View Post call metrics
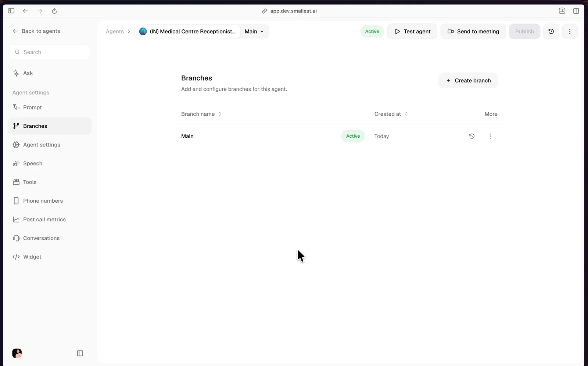This screenshot has height=366, width=588. pyautogui.click(x=50, y=220)
